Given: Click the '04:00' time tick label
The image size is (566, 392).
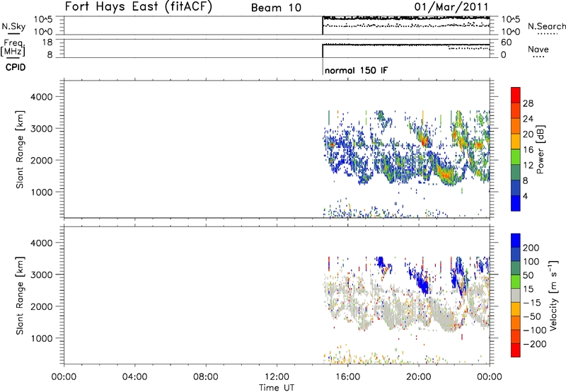Looking at the screenshot, I should (135, 377).
